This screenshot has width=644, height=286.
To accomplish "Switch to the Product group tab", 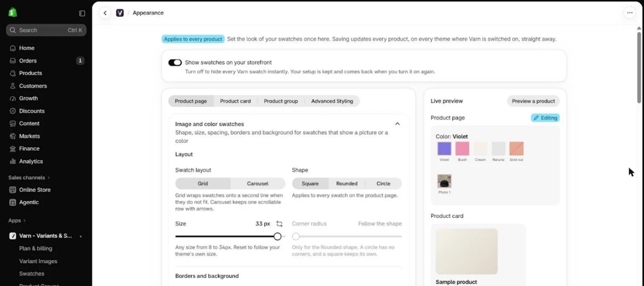I will click(x=281, y=101).
